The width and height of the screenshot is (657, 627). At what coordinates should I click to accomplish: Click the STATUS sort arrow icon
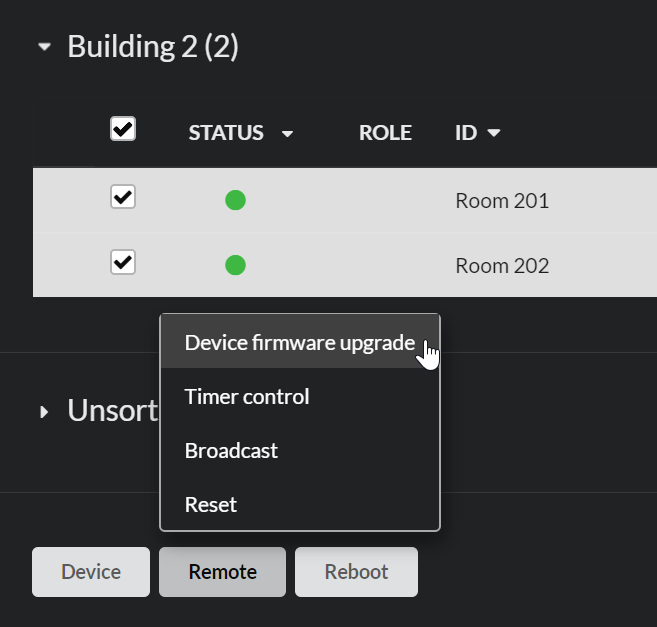(x=287, y=134)
